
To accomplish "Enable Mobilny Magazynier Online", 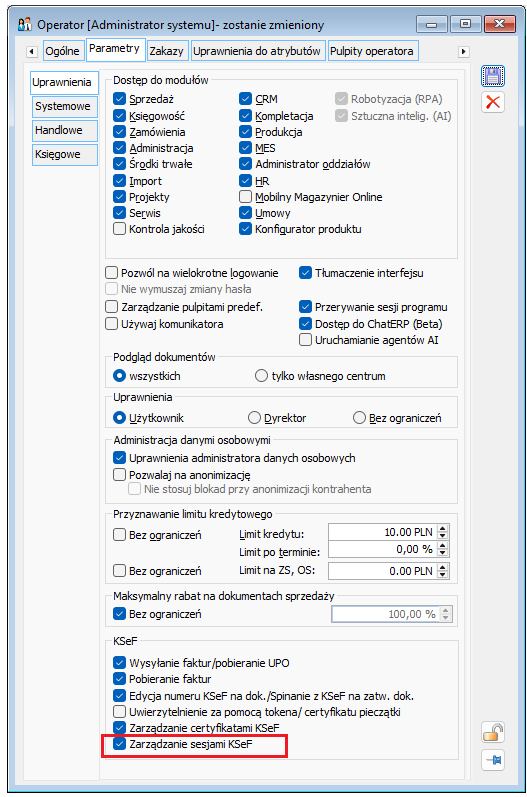I will click(245, 197).
